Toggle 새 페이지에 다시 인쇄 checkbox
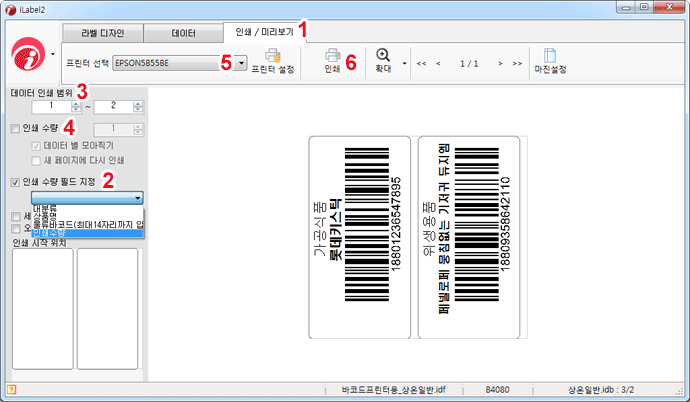The height and width of the screenshot is (402, 690). coord(36,161)
